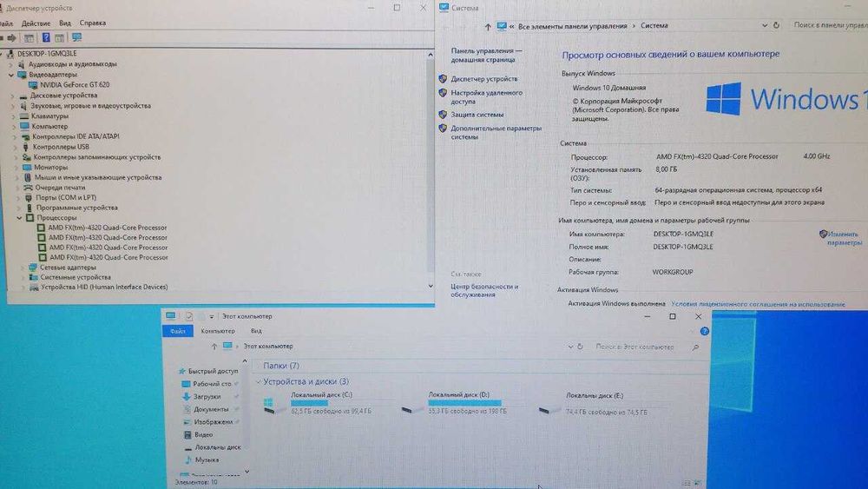868x489 pixels.
Task: Click Все элементы панели управления breadcrumb
Action: click(x=572, y=26)
